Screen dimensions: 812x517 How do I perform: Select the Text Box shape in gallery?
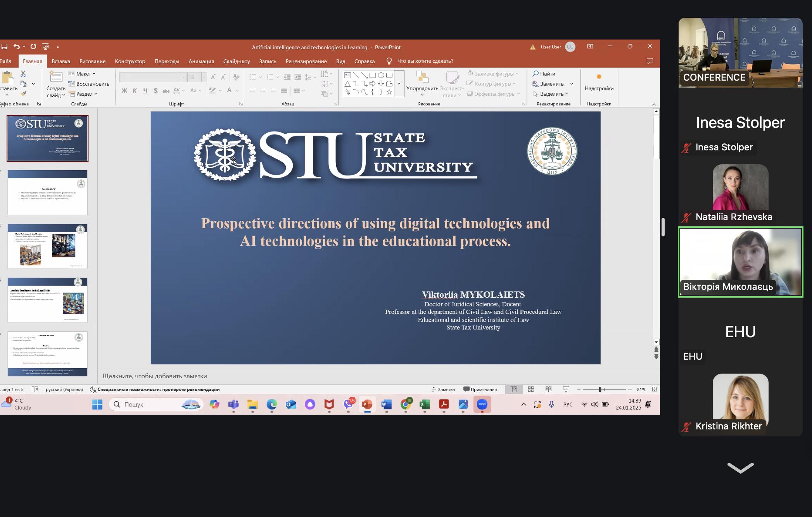[x=347, y=75]
